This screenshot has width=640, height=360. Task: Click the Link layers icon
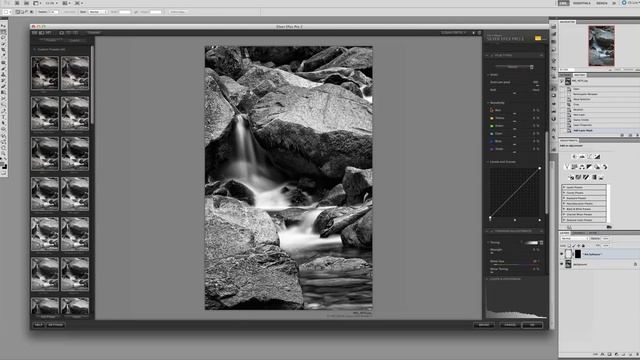[596, 354]
